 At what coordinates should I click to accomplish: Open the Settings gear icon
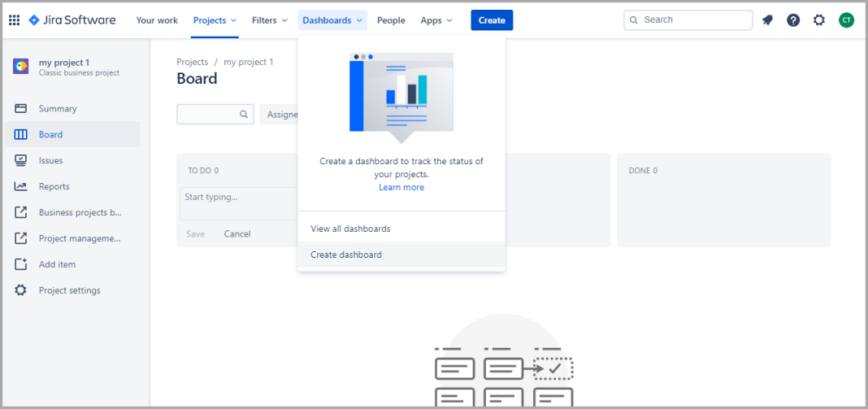pyautogui.click(x=819, y=20)
